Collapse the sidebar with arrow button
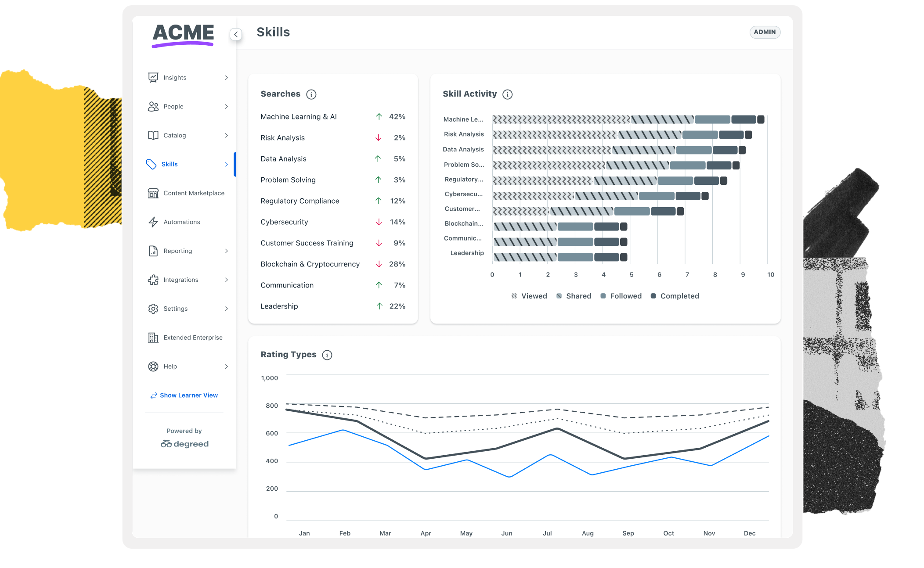This screenshot has width=924, height=568. point(236,34)
